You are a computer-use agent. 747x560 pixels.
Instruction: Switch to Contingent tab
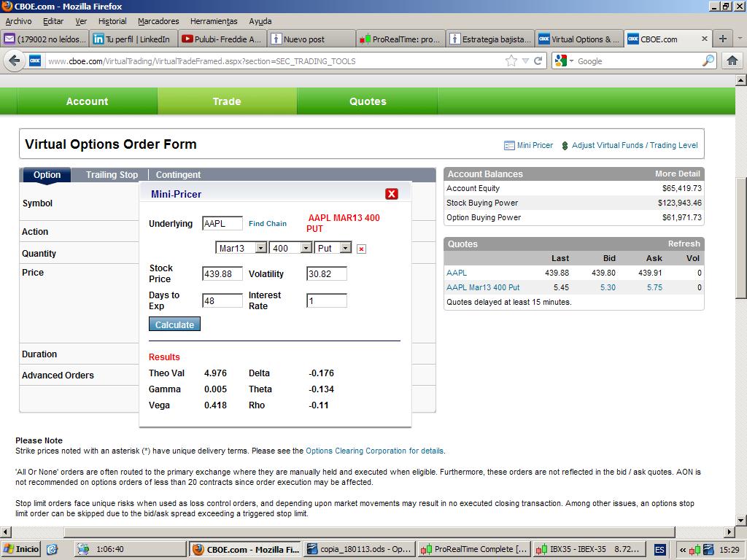coord(178,175)
